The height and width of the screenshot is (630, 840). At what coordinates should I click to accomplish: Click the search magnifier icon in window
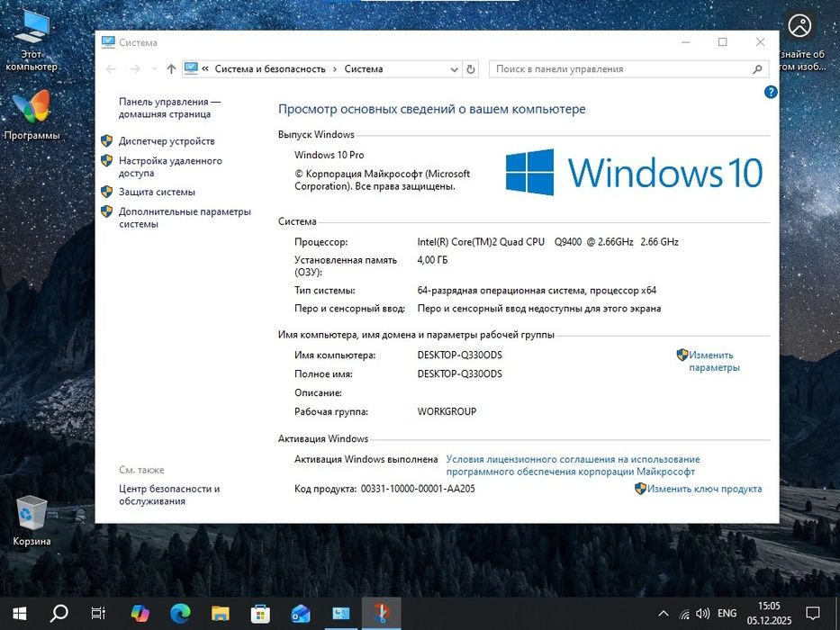point(757,69)
